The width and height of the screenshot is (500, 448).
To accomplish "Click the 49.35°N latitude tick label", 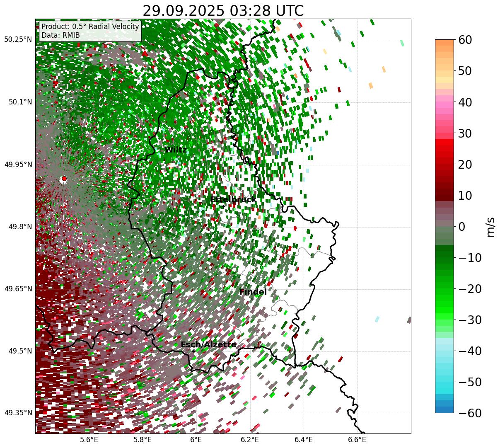I will click(18, 413).
